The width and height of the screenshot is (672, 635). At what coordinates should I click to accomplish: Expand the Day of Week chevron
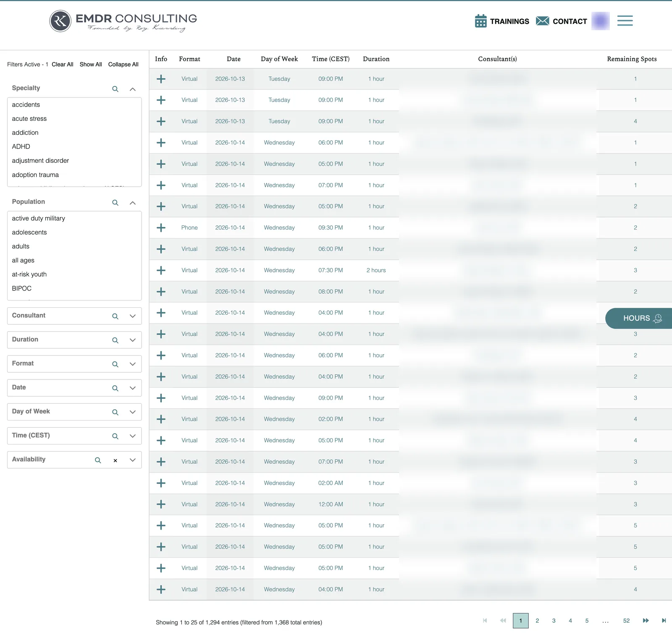pyautogui.click(x=133, y=412)
